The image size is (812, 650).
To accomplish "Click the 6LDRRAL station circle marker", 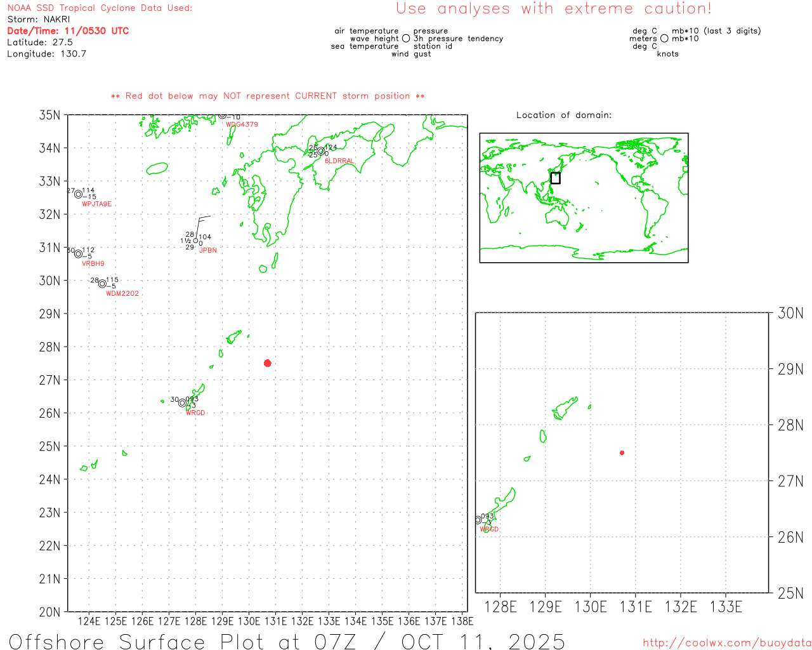I will pyautogui.click(x=321, y=151).
